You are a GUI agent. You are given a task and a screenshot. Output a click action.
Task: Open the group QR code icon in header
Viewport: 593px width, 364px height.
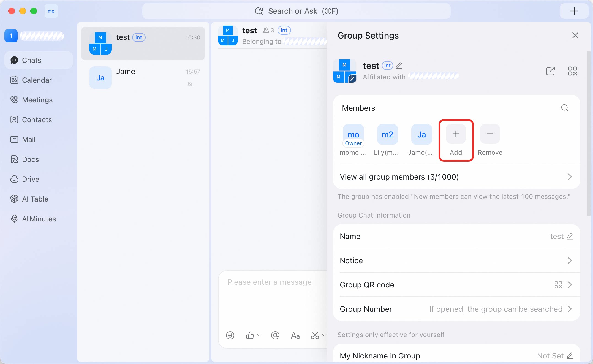572,71
